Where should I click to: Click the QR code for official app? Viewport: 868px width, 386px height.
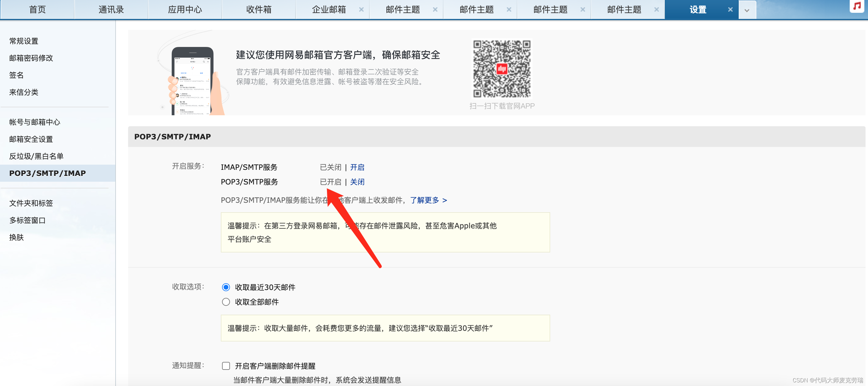[502, 69]
